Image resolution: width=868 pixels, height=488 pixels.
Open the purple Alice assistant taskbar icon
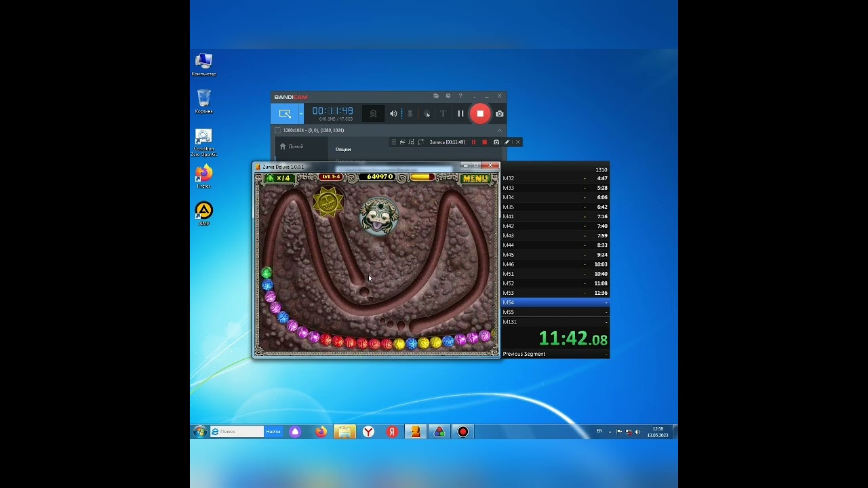point(295,432)
